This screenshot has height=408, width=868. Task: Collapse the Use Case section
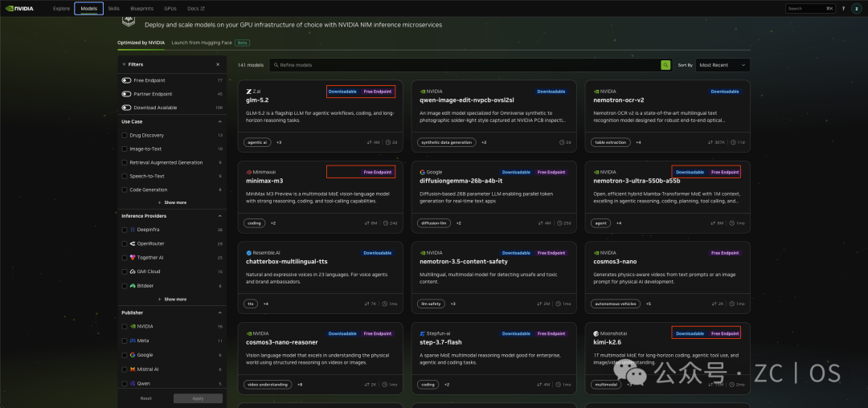click(219, 121)
